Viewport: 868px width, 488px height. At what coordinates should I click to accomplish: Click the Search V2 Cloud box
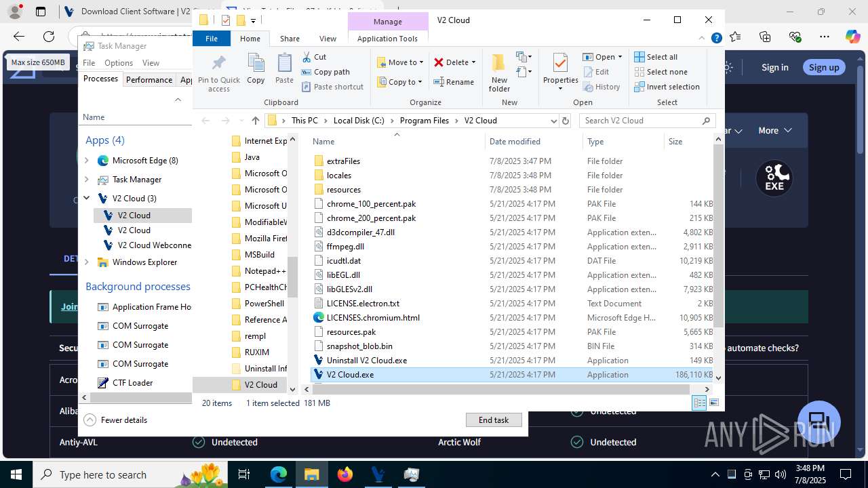pyautogui.click(x=648, y=121)
